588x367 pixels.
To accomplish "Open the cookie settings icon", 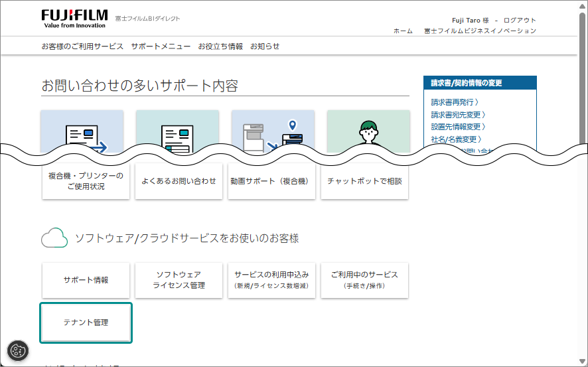I will point(18,351).
